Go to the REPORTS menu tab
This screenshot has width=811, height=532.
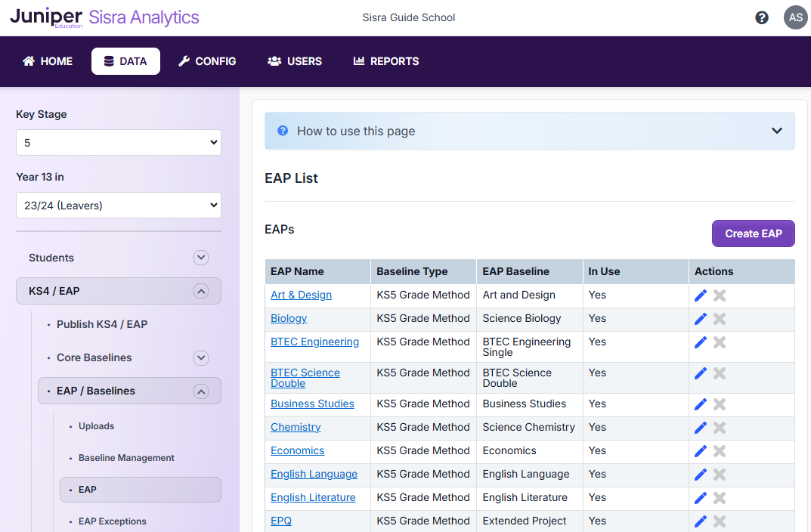click(x=386, y=61)
